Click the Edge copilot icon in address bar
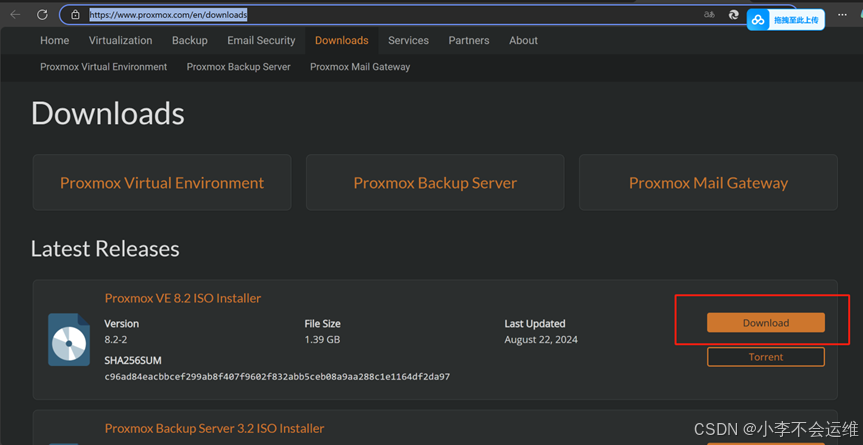Viewport: 863px width, 445px height. [734, 15]
